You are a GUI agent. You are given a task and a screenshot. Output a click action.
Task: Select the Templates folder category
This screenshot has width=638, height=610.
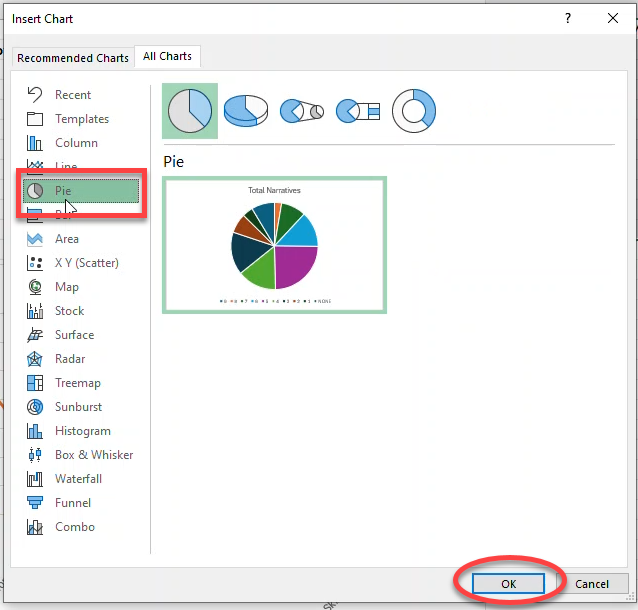(81, 119)
